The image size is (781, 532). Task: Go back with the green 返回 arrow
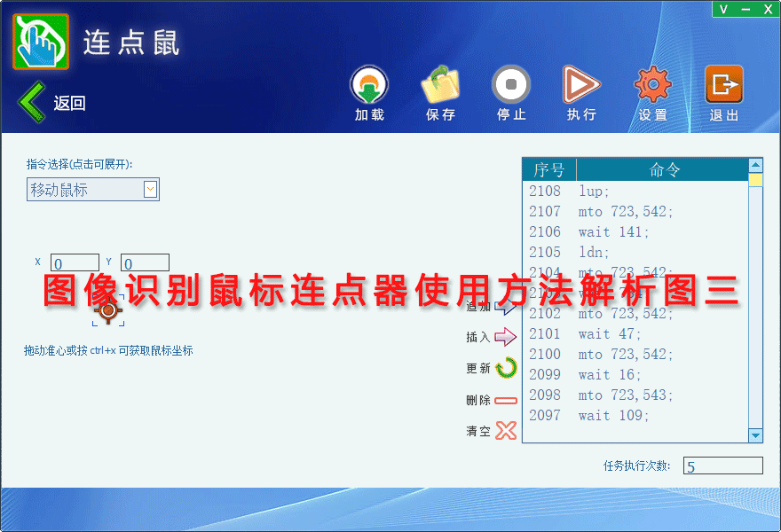click(x=32, y=102)
